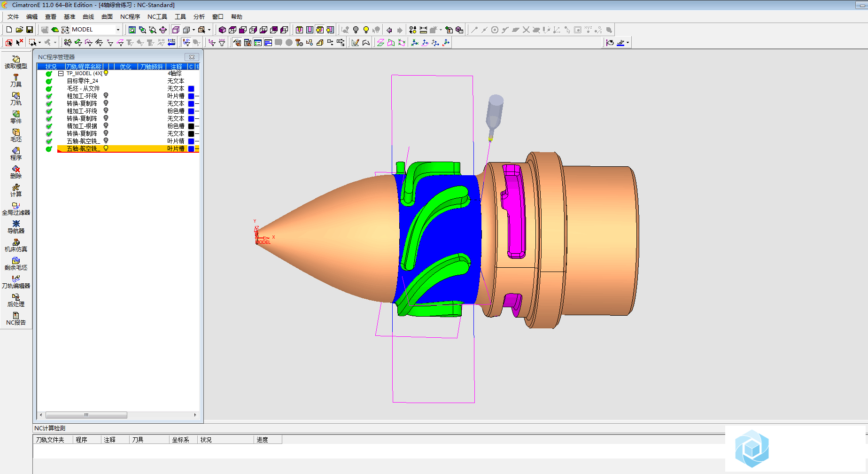Viewport: 868px width, 474px height.
Task: Open the 导航器 navigator
Action: [16, 227]
